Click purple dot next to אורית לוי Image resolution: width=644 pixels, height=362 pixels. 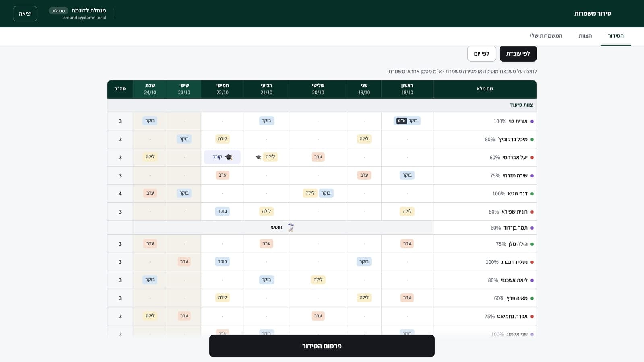click(532, 121)
